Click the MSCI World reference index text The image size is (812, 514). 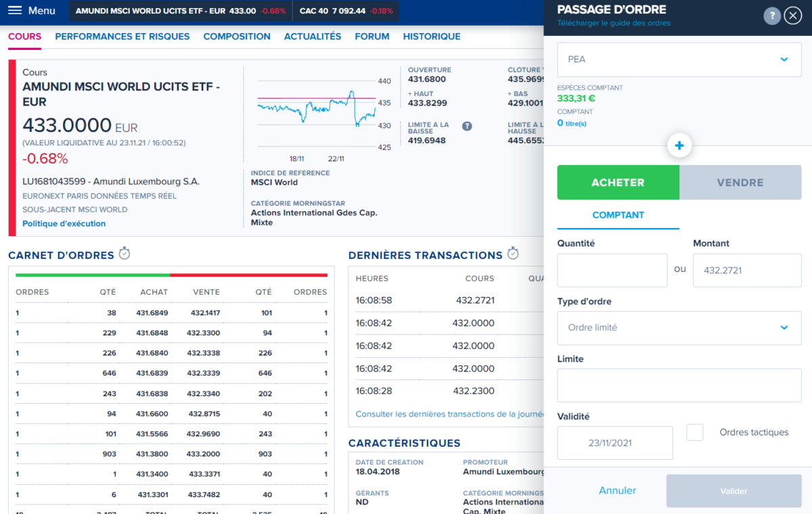pyautogui.click(x=274, y=183)
